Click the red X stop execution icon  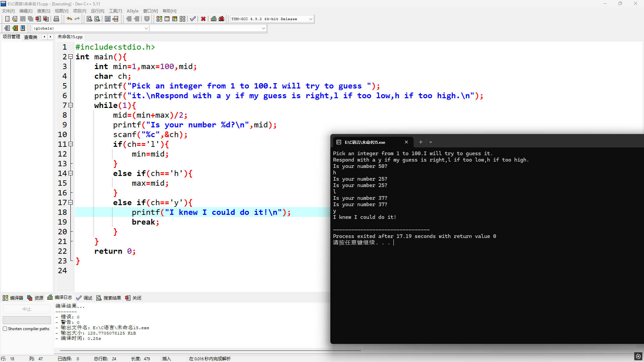point(203,19)
